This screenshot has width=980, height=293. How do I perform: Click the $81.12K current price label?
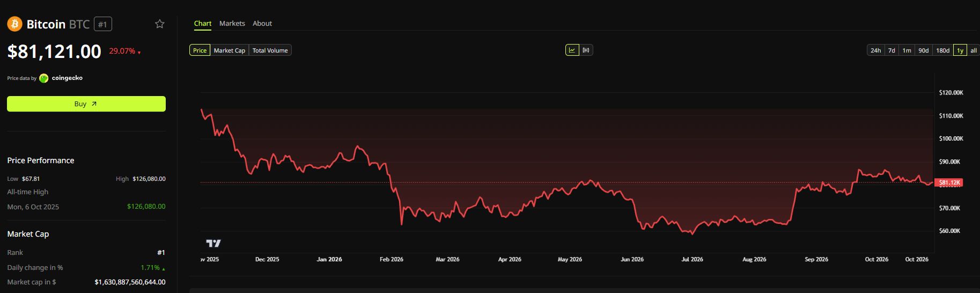[948, 182]
